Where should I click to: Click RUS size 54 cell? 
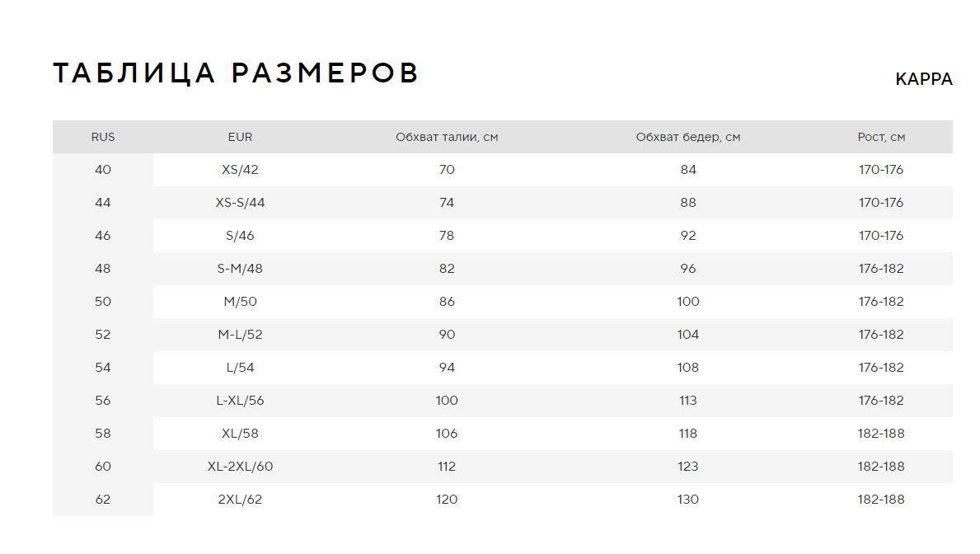[x=103, y=368]
